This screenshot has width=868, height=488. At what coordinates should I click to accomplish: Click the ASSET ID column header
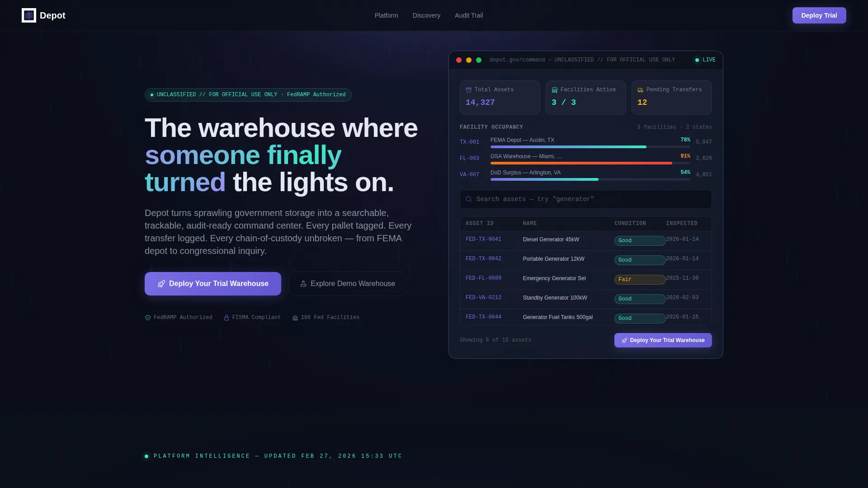[x=480, y=224]
